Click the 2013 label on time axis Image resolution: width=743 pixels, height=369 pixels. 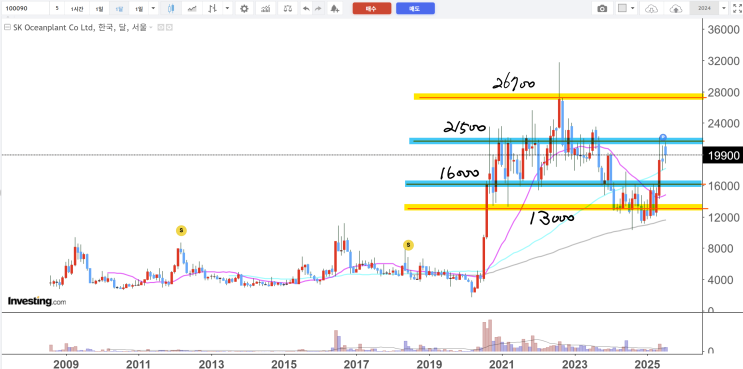pyautogui.click(x=211, y=363)
